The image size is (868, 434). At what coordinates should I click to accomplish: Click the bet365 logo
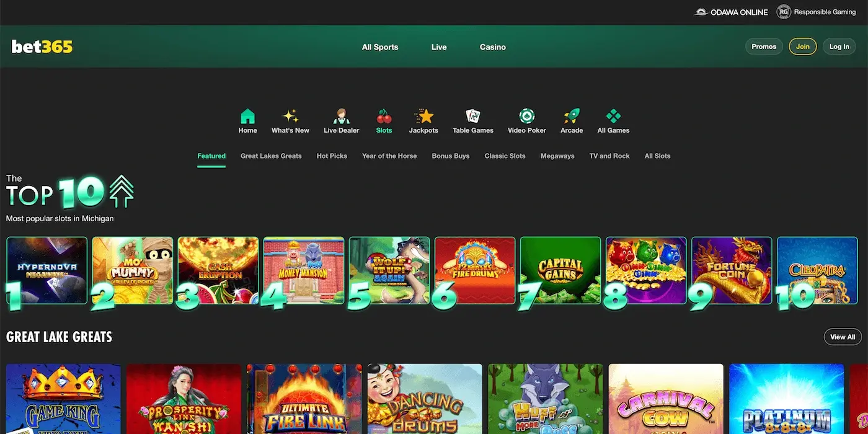point(42,46)
